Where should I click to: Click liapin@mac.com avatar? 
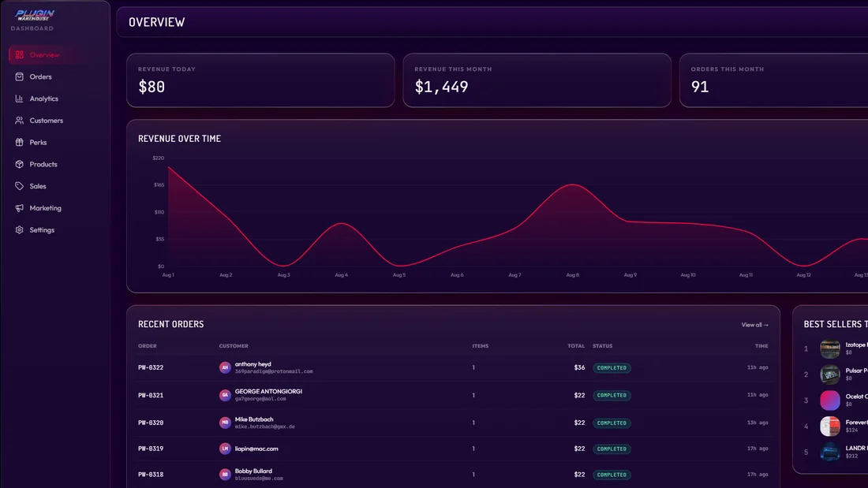(x=225, y=449)
